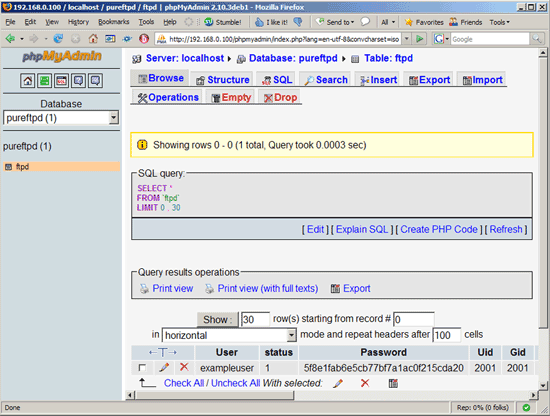Click the green Go arrow beside the address bar
The height and width of the screenshot is (416, 550).
click(x=419, y=39)
